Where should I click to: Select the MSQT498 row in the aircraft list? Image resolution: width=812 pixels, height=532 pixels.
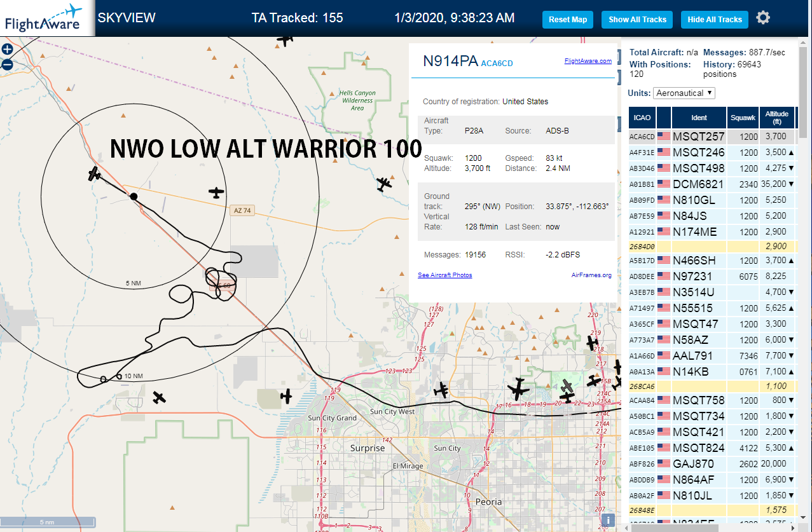click(712, 168)
